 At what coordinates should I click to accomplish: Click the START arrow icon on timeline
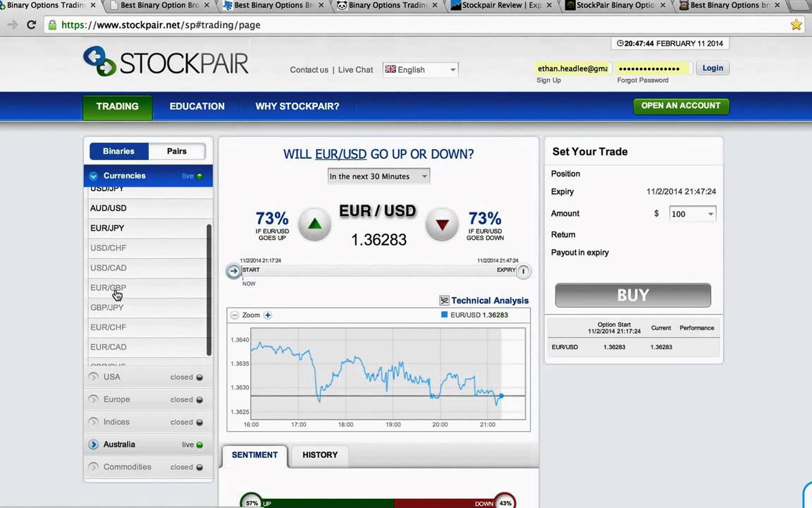233,271
